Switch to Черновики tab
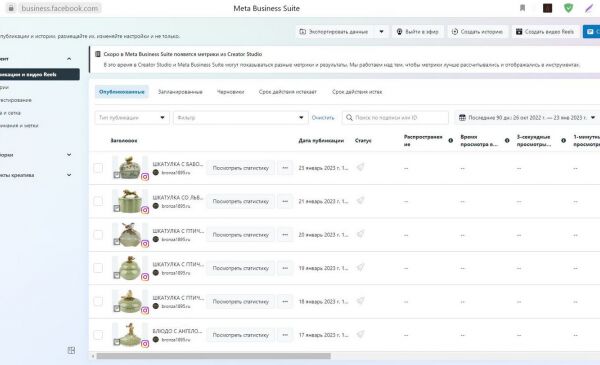 (230, 92)
